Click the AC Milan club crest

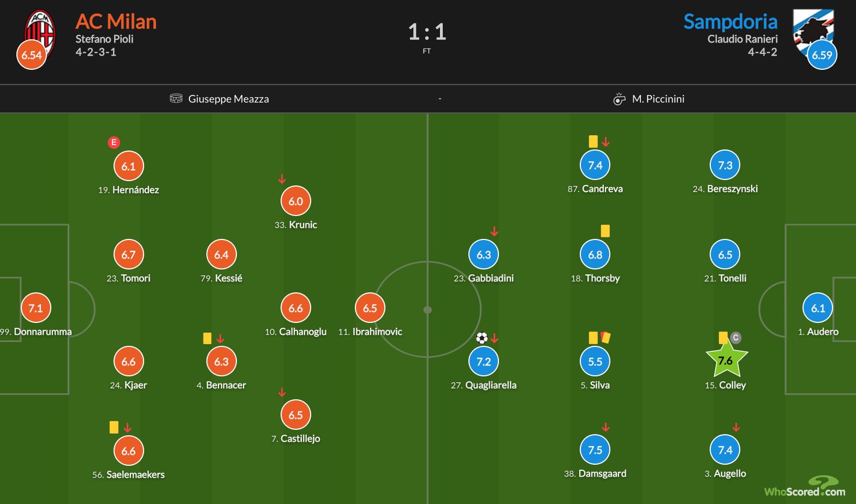point(40,33)
